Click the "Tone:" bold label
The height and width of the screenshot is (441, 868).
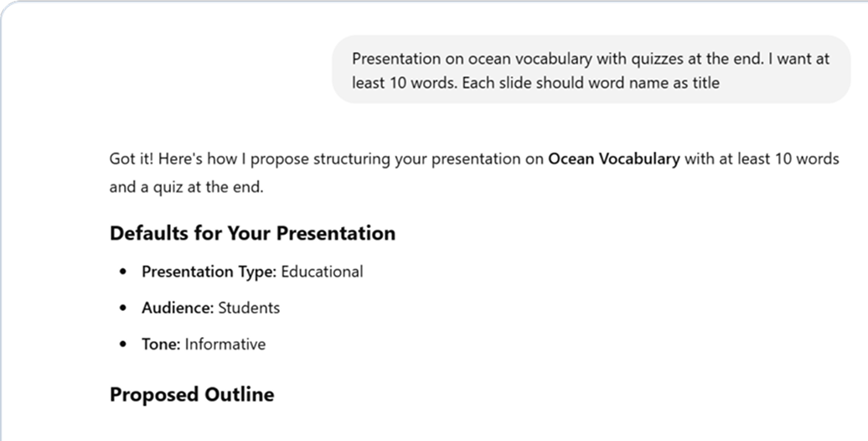(161, 344)
